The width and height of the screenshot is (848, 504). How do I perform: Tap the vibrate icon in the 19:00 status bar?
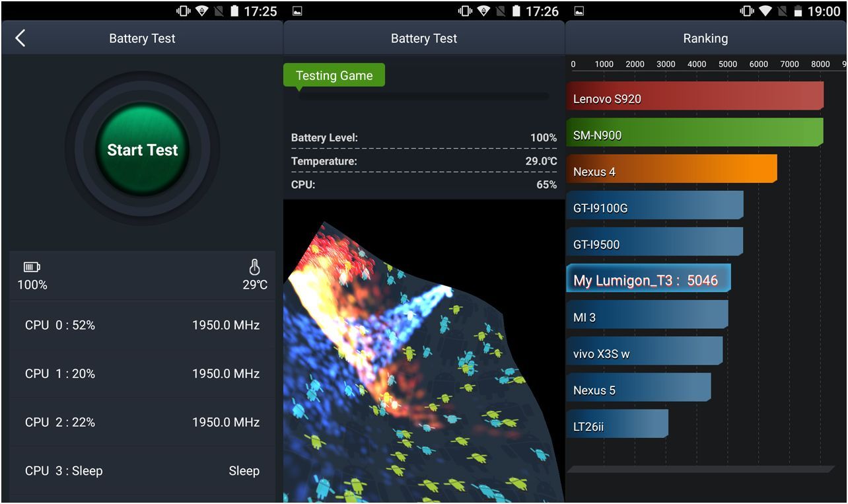[748, 11]
